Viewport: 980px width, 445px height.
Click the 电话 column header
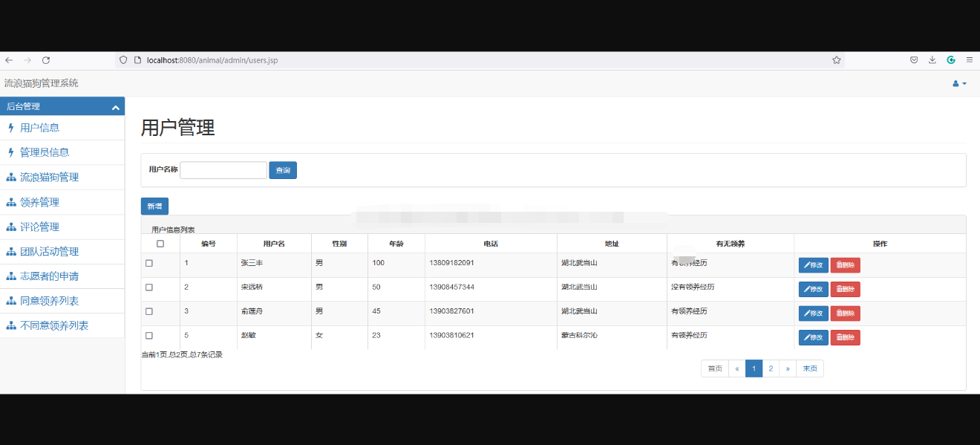pyautogui.click(x=491, y=244)
